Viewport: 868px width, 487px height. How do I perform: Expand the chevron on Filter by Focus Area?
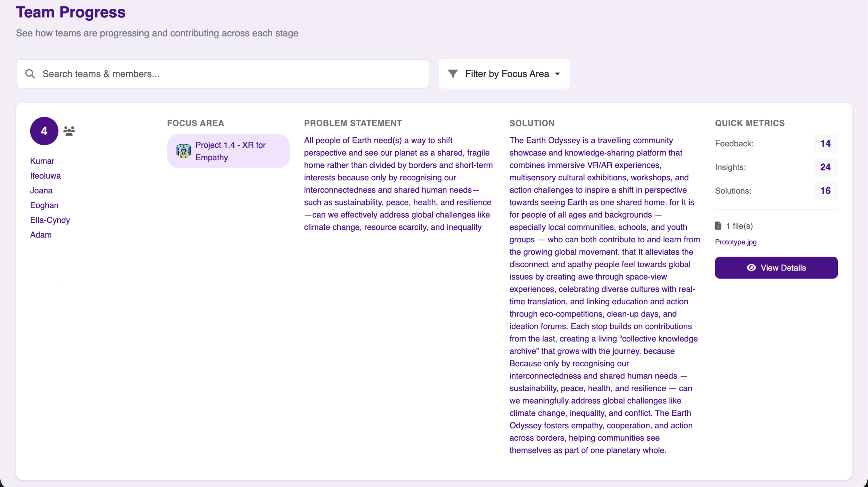(558, 74)
